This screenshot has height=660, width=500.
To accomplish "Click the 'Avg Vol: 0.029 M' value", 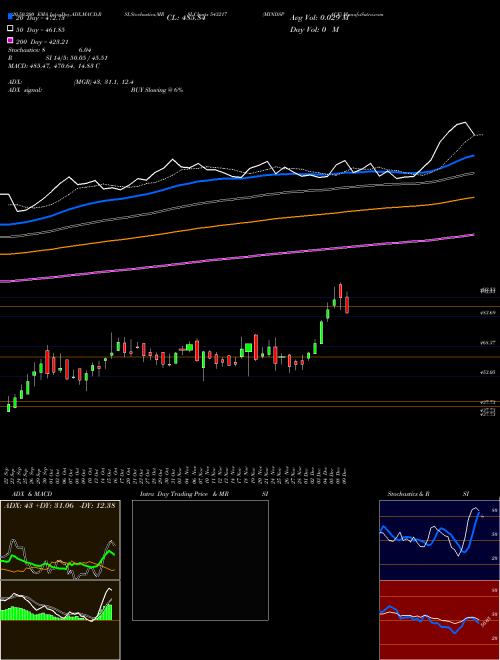I will pyautogui.click(x=319, y=18).
